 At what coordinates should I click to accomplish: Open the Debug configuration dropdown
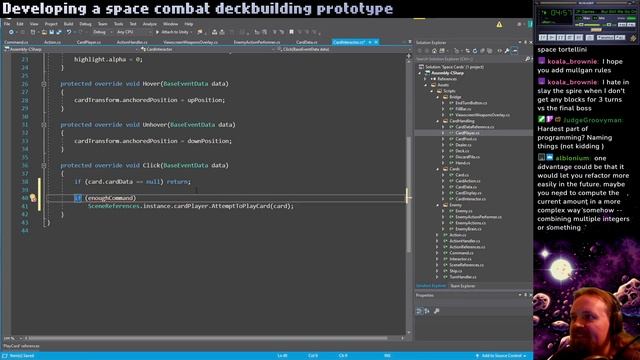click(102, 32)
